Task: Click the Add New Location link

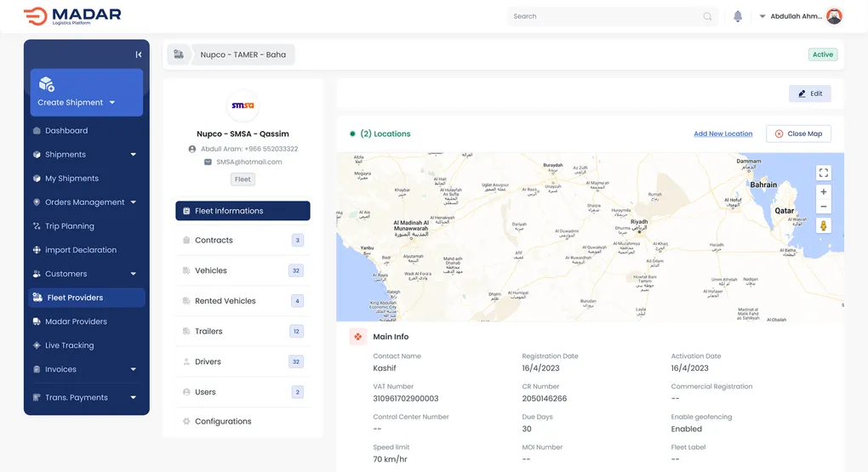Action: point(723,134)
